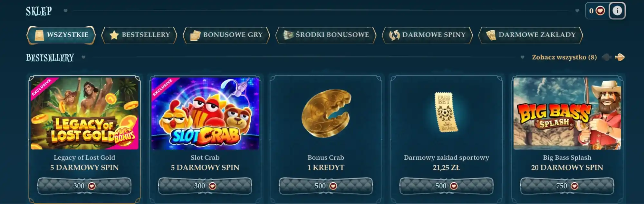
Task: Buy free sports bet for 500
Action: [x=446, y=186]
